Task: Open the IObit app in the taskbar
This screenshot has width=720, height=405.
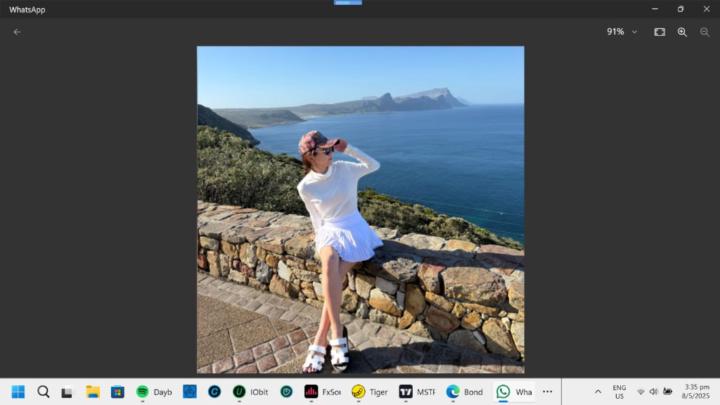Action: pos(250,392)
